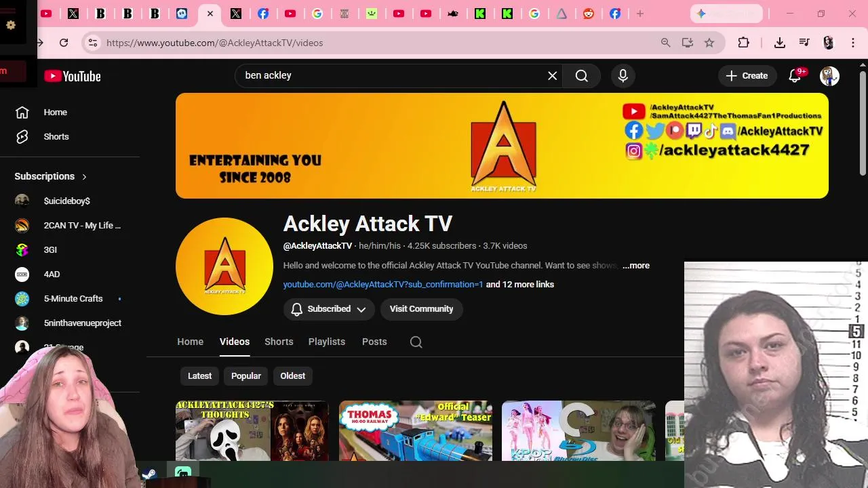Click the @AckleyAttackTV handle text
This screenshot has height=488, width=868.
coord(317,246)
